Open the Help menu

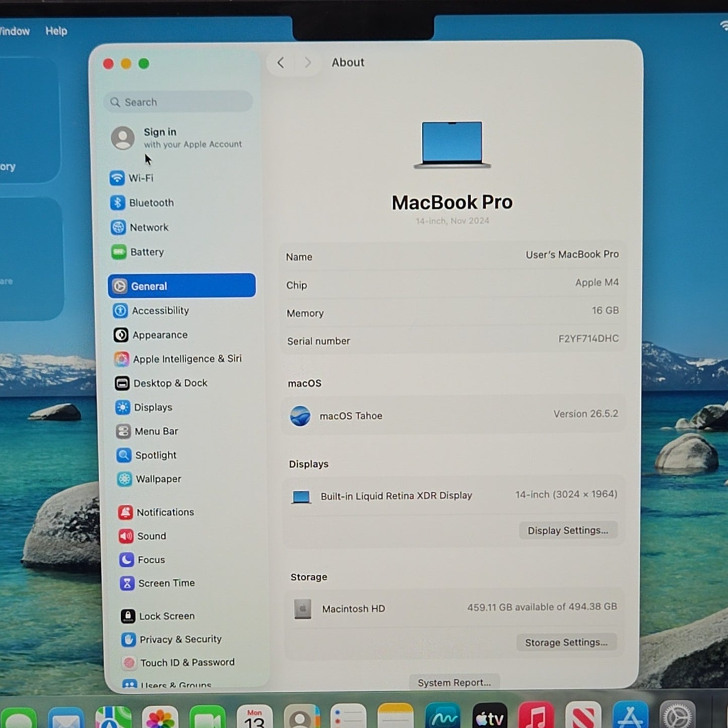pyautogui.click(x=56, y=31)
